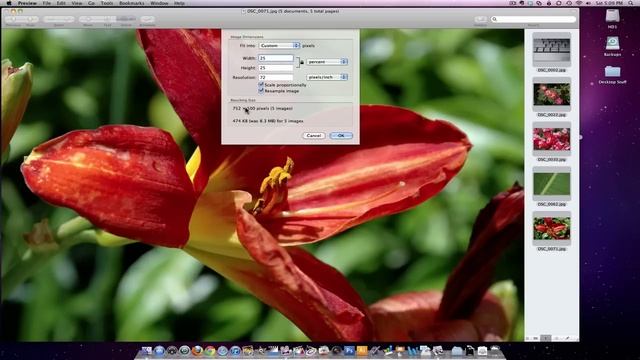Viewport: 640px width, 360px height.
Task: Click the Height input field
Action: point(276,68)
